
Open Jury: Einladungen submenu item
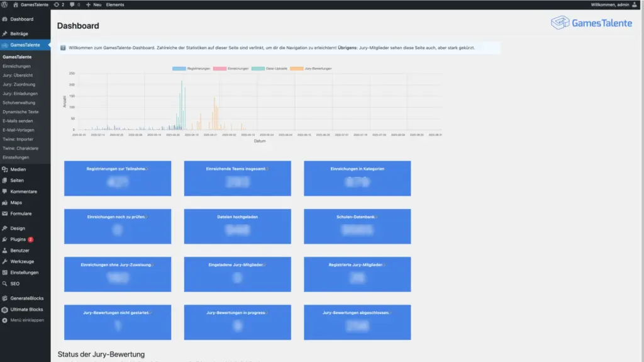point(20,93)
